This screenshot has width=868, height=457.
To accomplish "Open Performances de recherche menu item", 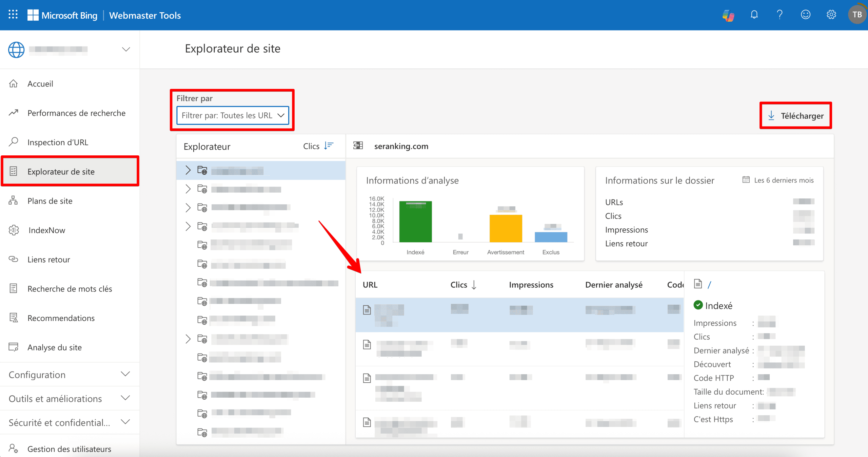I will (76, 113).
